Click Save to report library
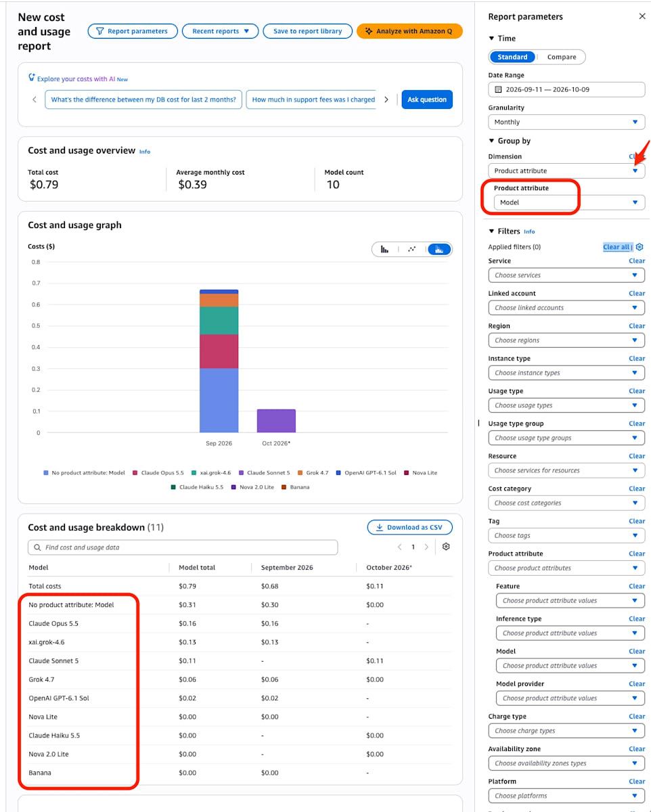This screenshot has height=812, width=651. coord(308,31)
